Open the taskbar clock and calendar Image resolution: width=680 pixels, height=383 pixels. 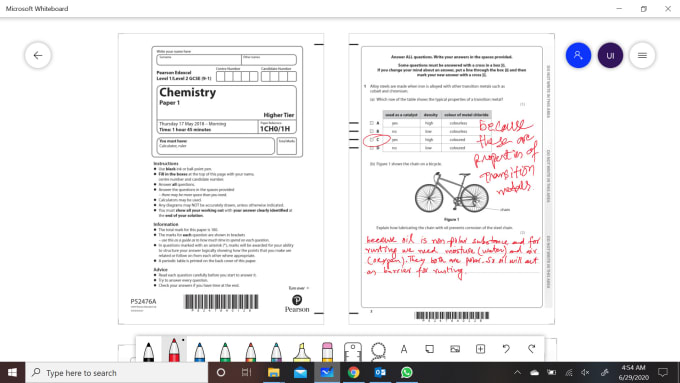pos(634,373)
